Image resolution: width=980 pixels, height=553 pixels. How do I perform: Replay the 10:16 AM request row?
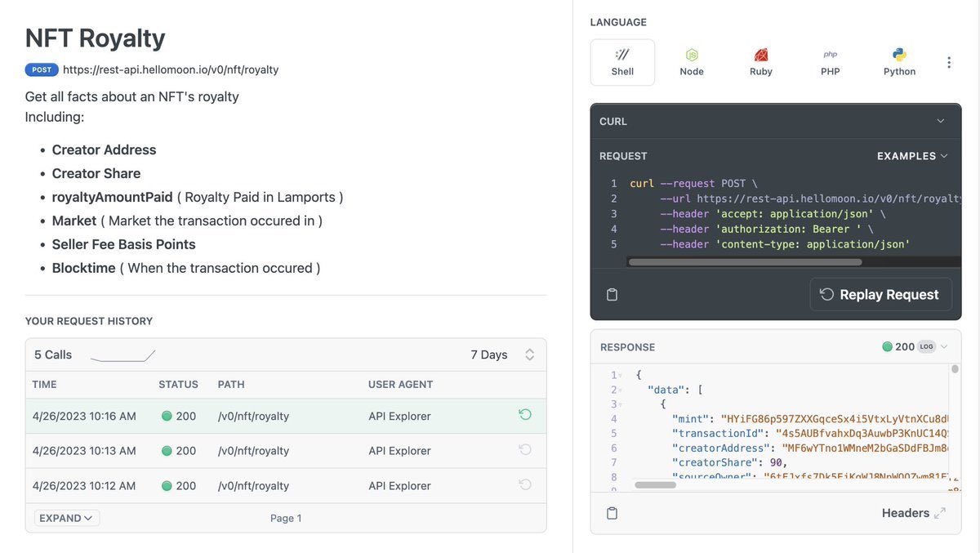(x=525, y=415)
